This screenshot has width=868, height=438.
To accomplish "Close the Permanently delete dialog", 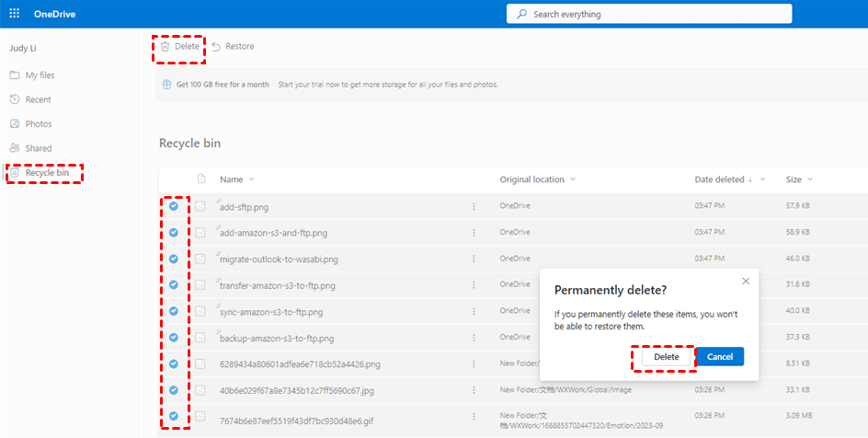I will coord(746,282).
